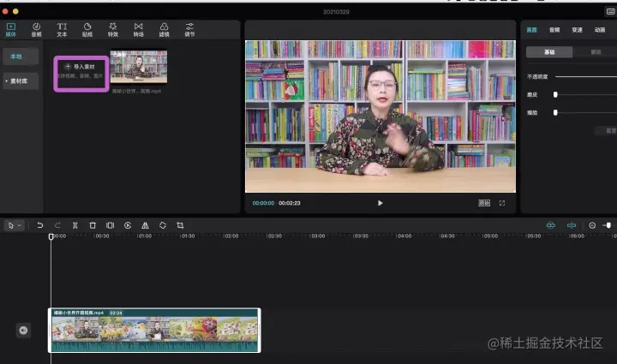
Task: Click the Freeze frame icon
Action: [111, 225]
